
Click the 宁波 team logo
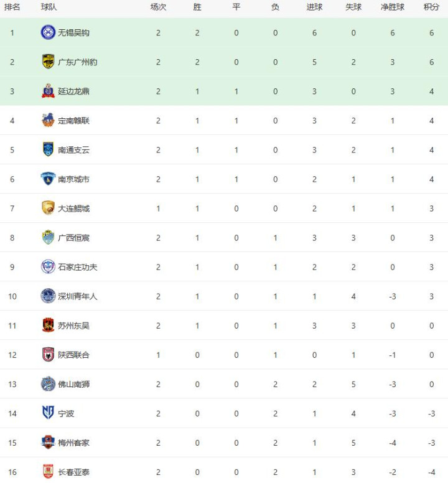coord(48,413)
